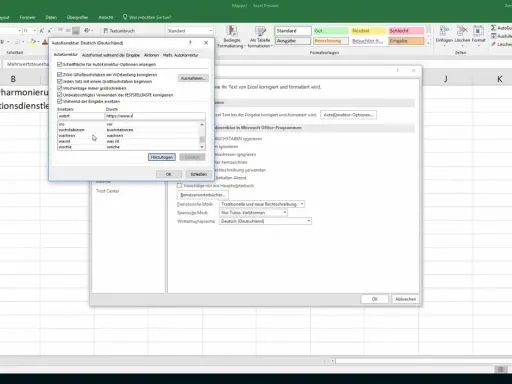
Task: Click the borders icon in the ribbon
Action: tap(17, 42)
